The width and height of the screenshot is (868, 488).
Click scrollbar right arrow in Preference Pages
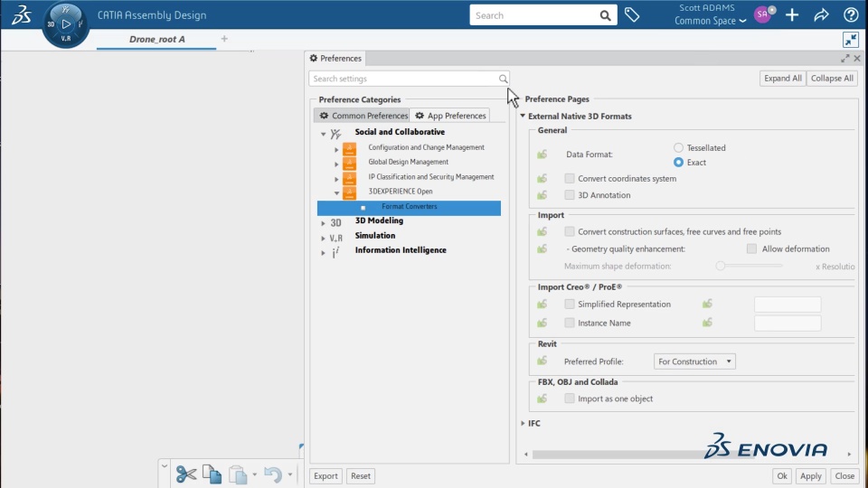849,455
